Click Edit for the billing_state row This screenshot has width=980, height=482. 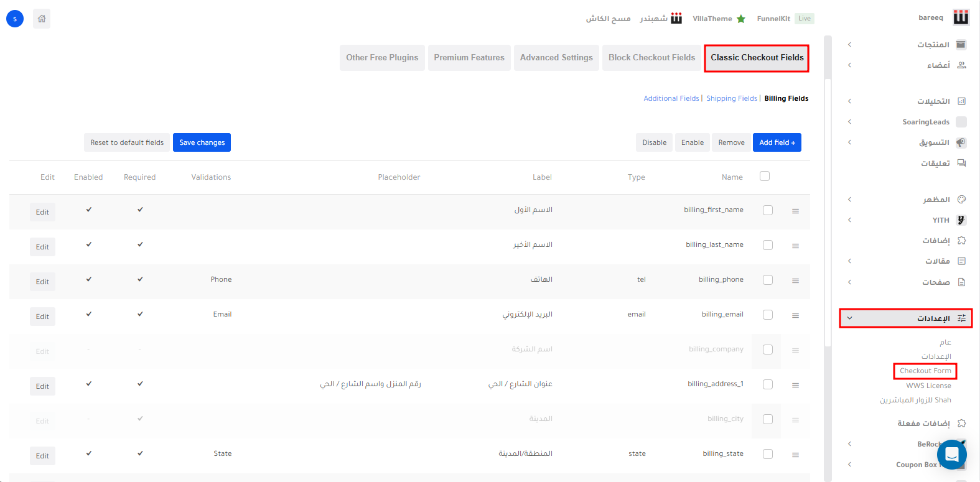[x=42, y=456]
